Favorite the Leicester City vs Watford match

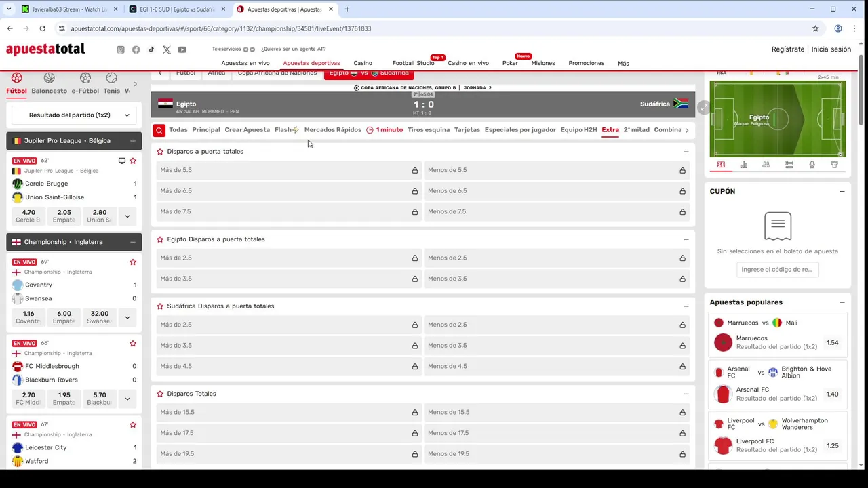[133, 425]
